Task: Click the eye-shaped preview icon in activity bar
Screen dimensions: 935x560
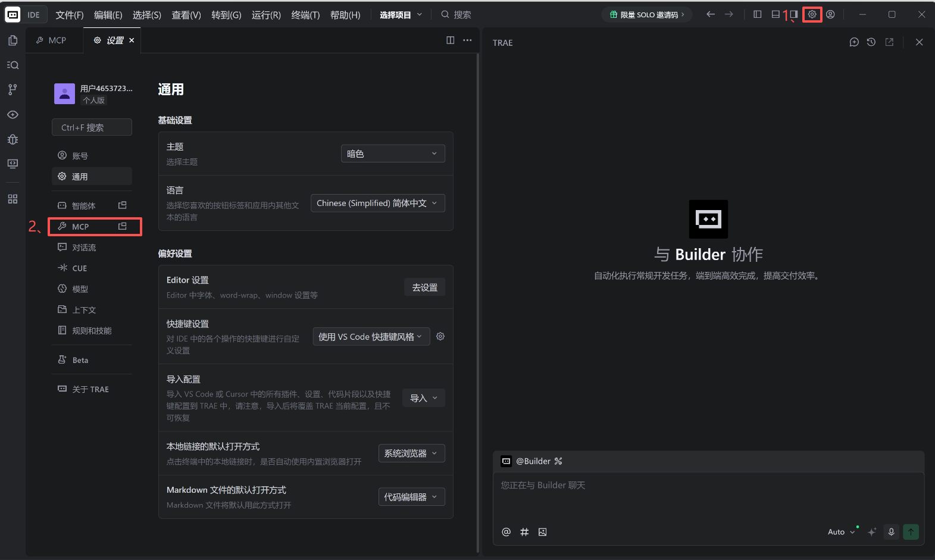Action: click(x=12, y=114)
